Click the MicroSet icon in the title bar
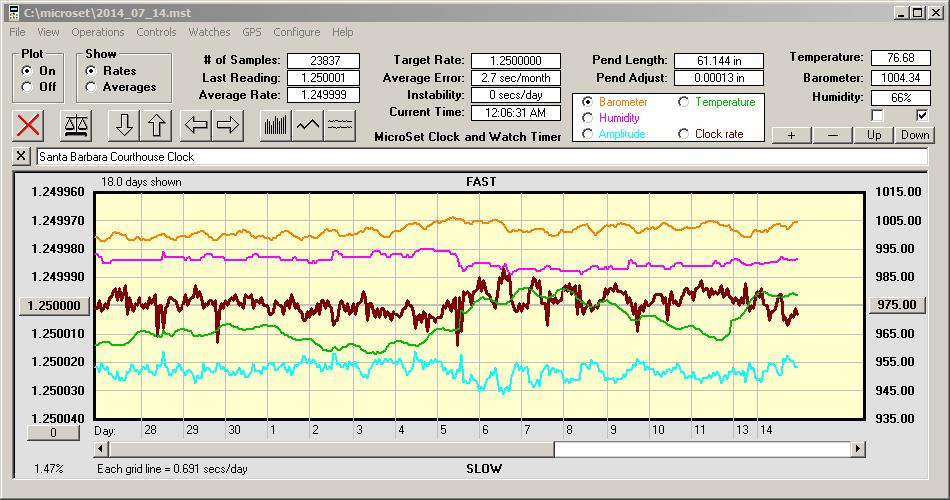The width and height of the screenshot is (950, 500). point(13,13)
